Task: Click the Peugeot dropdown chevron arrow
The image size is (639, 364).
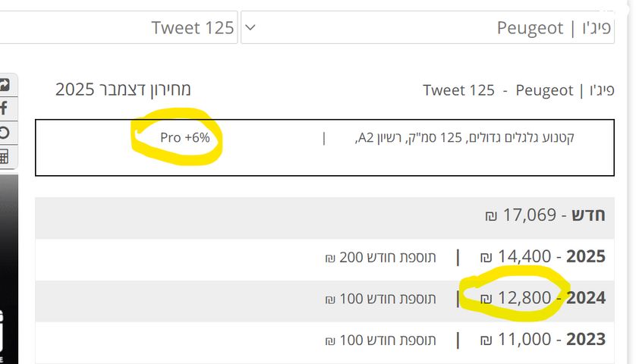Action: tap(251, 28)
